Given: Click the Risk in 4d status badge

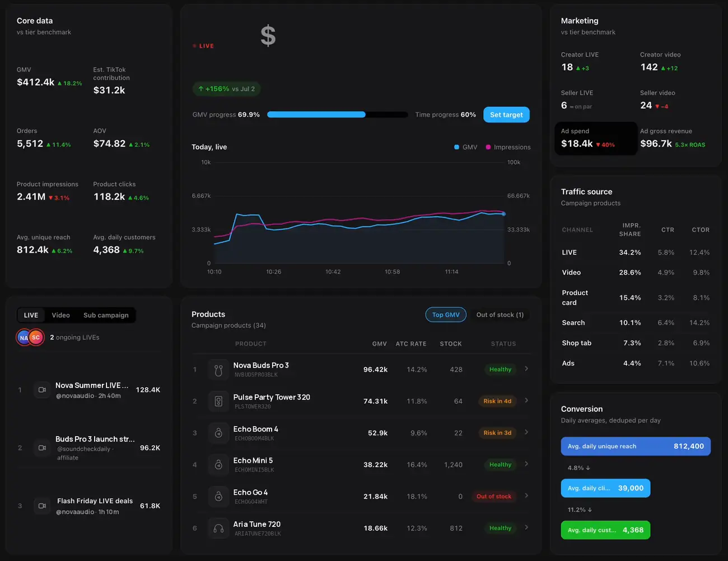Looking at the screenshot, I should click(x=497, y=401).
